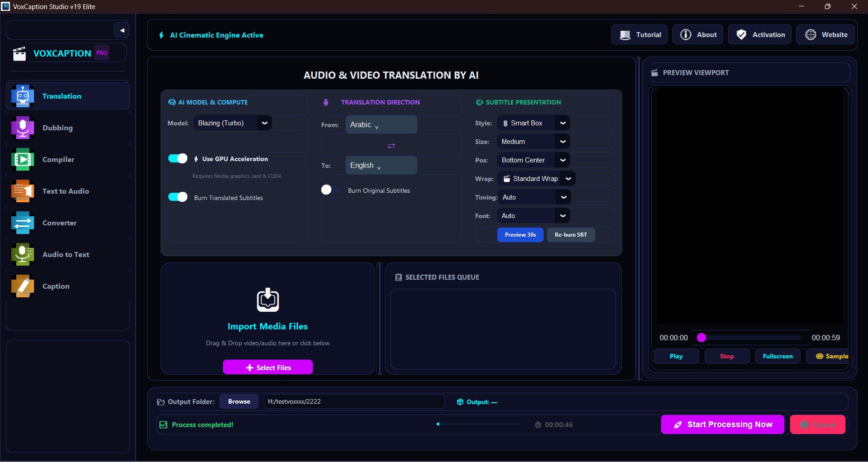Open the Pos Bottom Center dropdown
Viewport: 868px width, 462px height.
pyautogui.click(x=534, y=160)
